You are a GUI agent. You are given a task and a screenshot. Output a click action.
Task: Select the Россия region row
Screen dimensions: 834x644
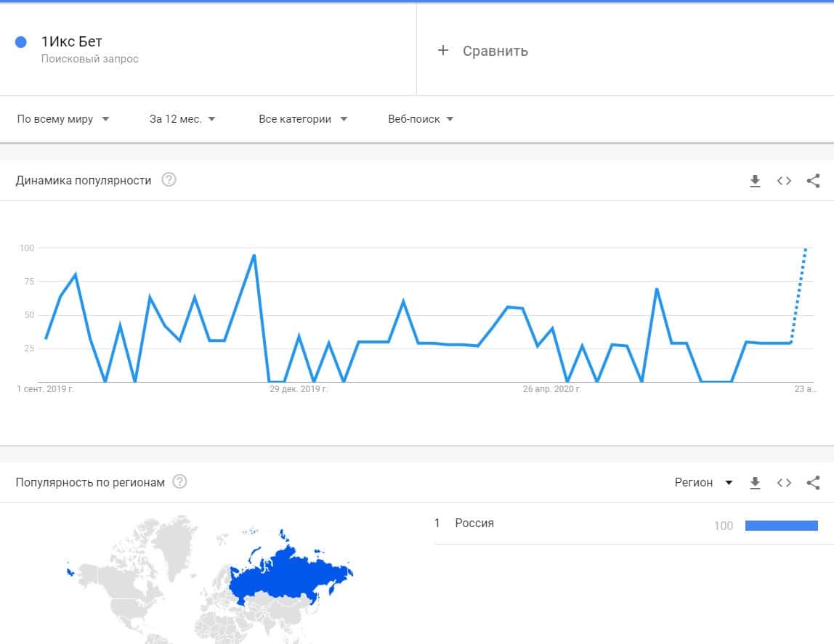pos(474,523)
